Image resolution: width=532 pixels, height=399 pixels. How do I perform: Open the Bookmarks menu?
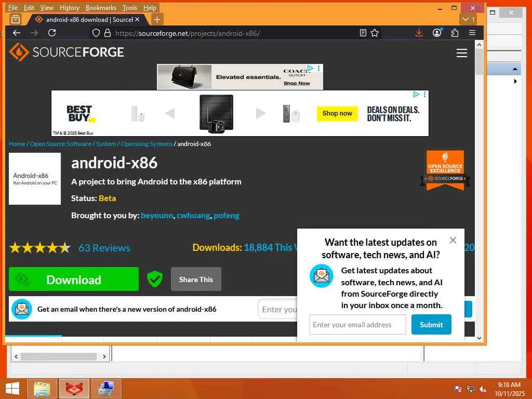101,7
